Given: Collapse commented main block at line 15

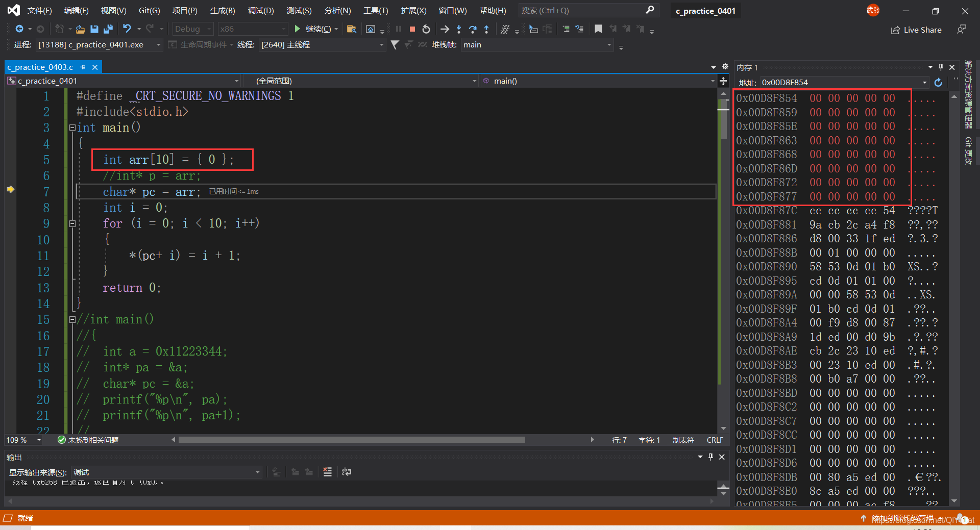Looking at the screenshot, I should coord(72,319).
